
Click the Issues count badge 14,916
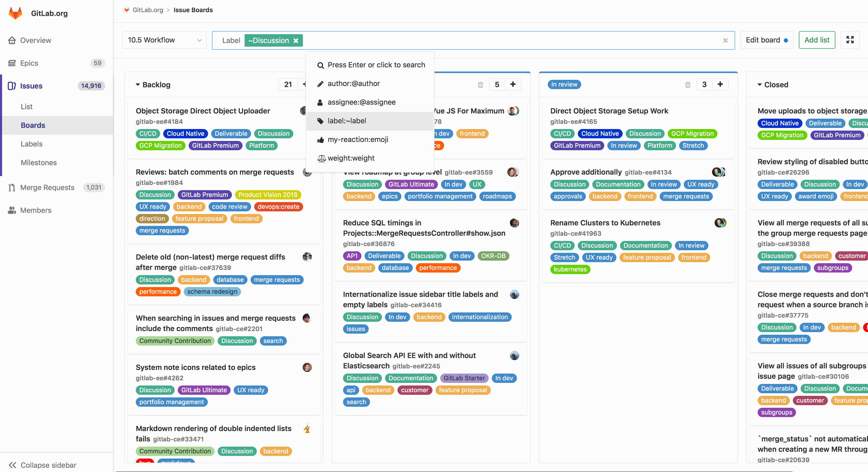point(91,85)
